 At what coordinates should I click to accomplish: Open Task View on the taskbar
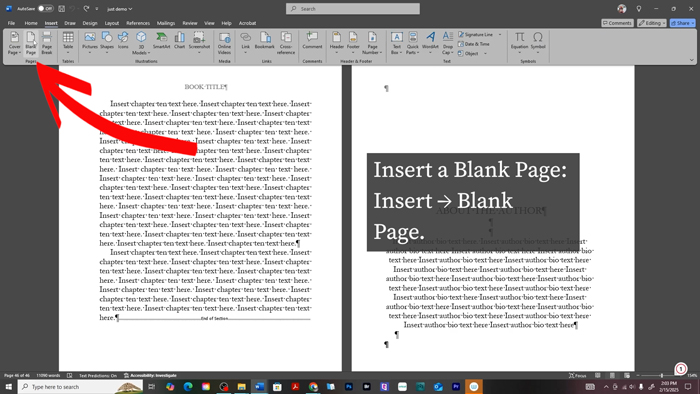[x=152, y=387]
